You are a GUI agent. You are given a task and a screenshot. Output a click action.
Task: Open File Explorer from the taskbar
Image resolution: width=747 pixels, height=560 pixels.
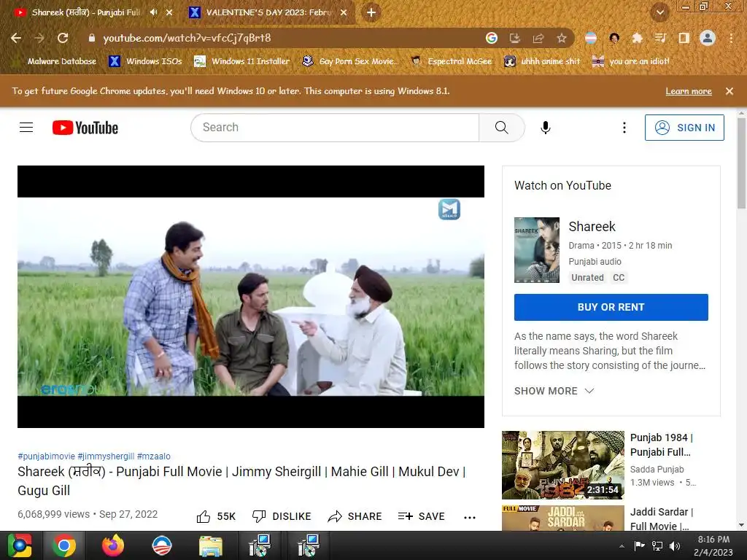[x=211, y=545]
